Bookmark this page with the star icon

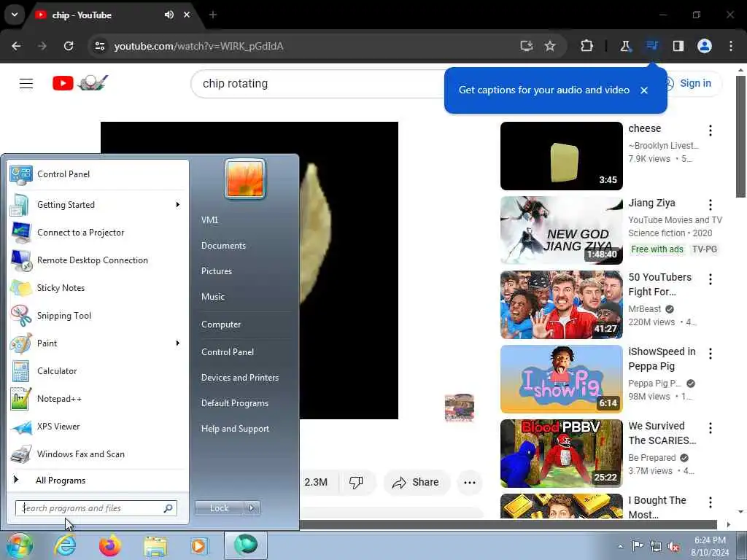tap(550, 46)
